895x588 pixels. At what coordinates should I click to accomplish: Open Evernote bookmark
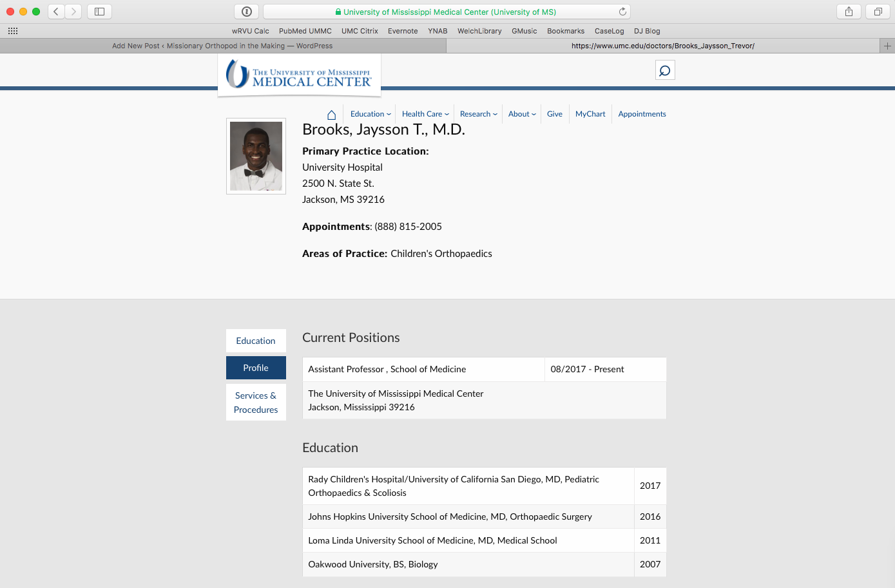(403, 31)
